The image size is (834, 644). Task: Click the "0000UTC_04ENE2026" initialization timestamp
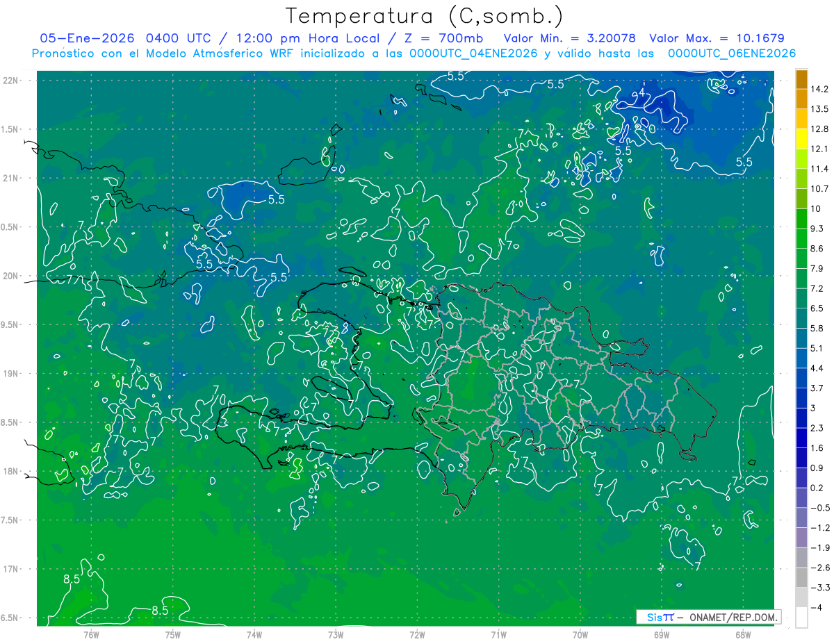click(x=474, y=53)
